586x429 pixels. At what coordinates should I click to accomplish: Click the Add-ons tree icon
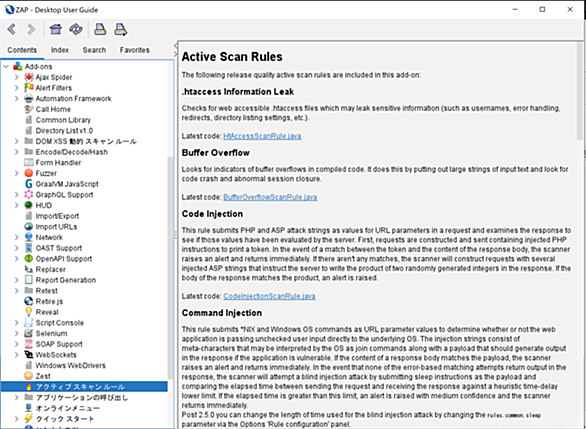pos(18,67)
